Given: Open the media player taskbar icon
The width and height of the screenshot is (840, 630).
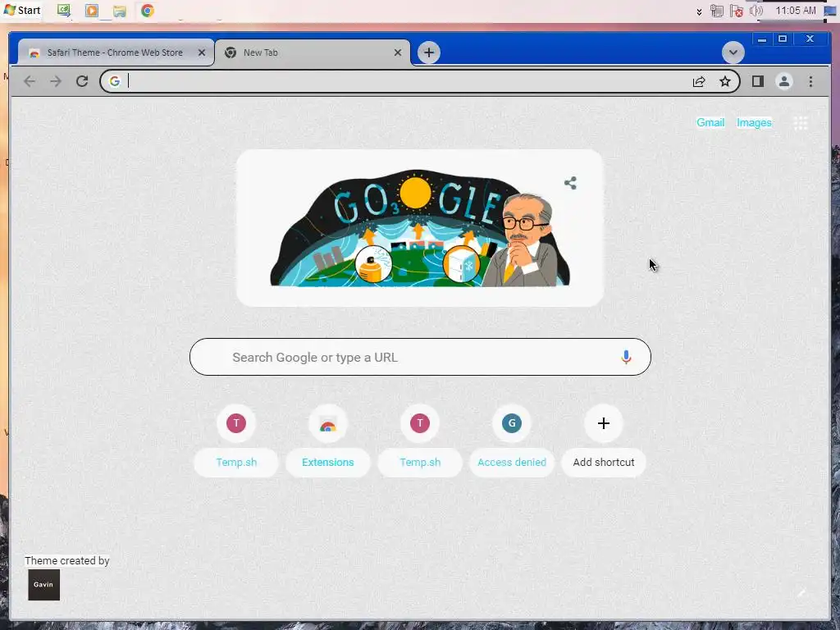Looking at the screenshot, I should click(x=92, y=11).
